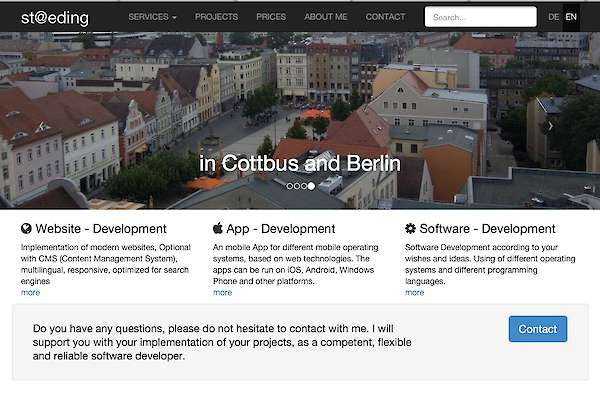Open the Services dropdown menu
This screenshot has height=400, width=600.
(x=152, y=17)
